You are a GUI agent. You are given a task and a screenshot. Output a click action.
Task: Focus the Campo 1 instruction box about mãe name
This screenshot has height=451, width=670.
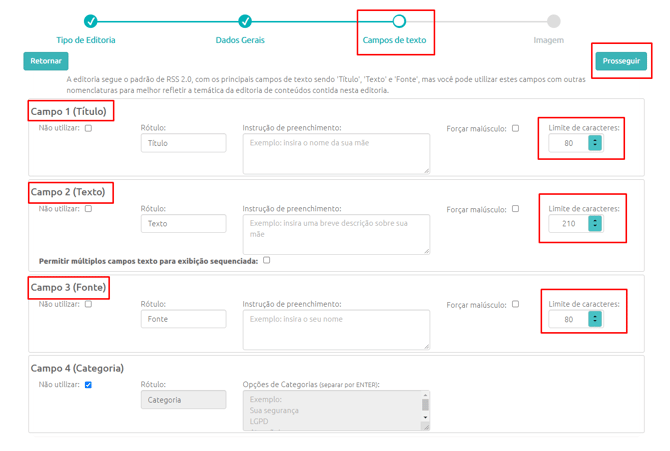336,154
